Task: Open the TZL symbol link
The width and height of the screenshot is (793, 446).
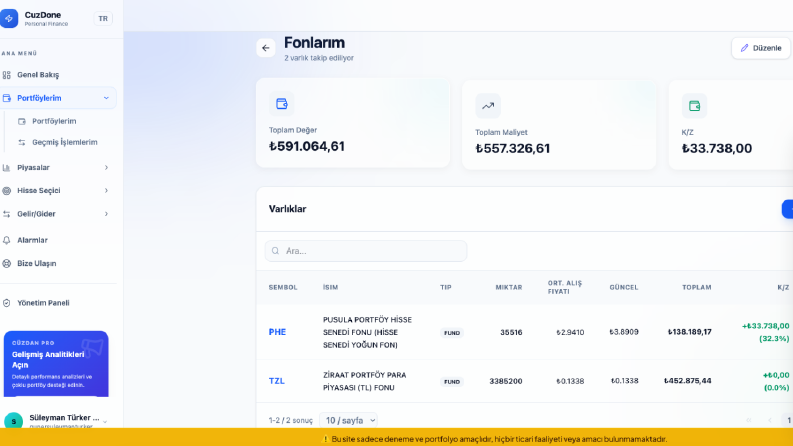Action: pyautogui.click(x=277, y=381)
